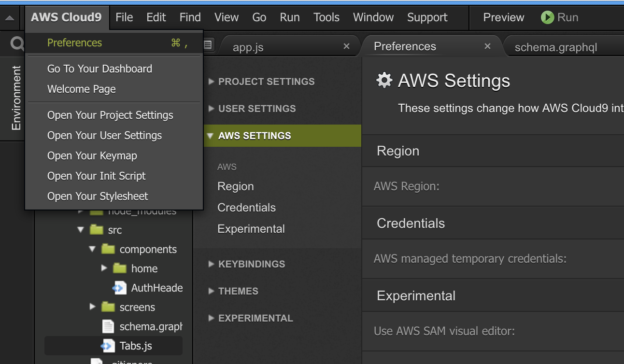Select Open Your User Settings

pos(114,136)
